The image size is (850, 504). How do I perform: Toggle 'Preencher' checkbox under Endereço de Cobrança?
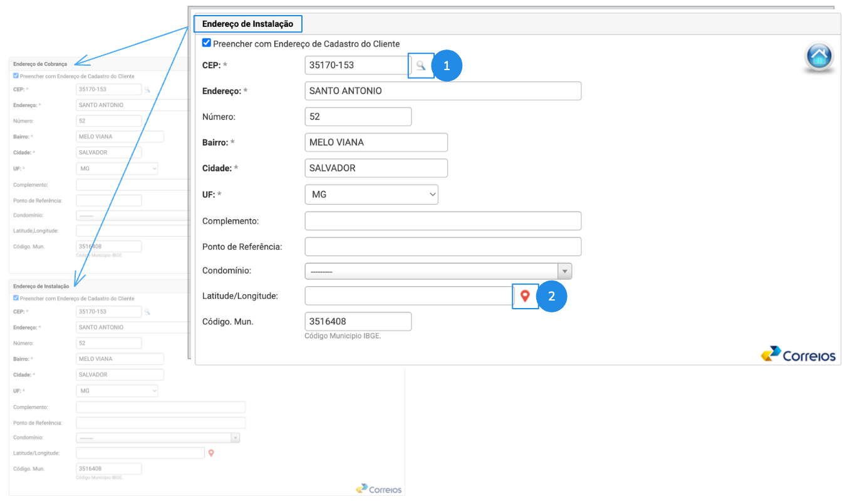(16, 76)
